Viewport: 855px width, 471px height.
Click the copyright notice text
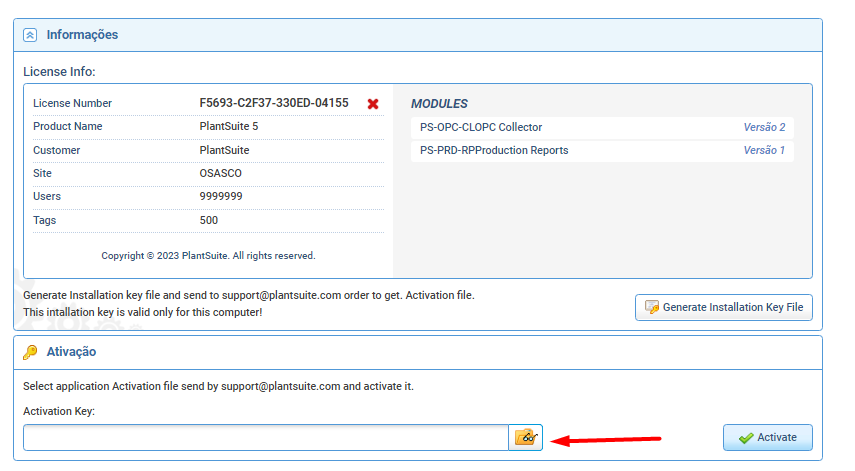(x=208, y=256)
